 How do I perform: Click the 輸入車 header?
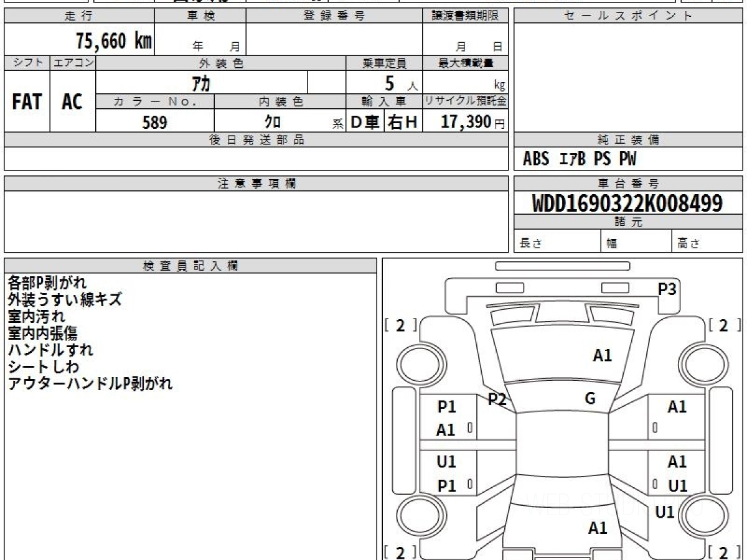click(385, 102)
